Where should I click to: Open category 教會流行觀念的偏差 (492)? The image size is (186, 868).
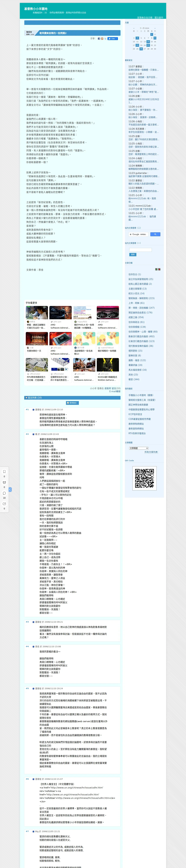click(x=141, y=336)
